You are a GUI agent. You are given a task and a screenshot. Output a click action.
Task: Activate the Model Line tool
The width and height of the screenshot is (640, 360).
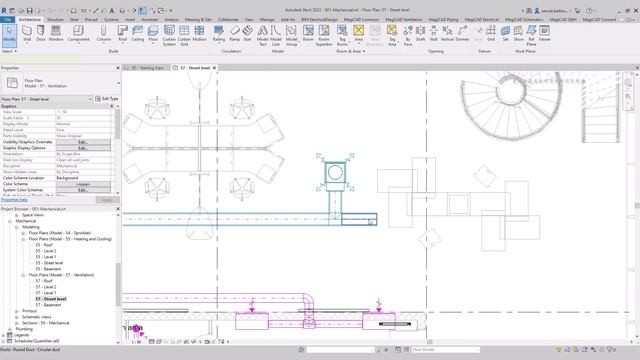coord(276,35)
